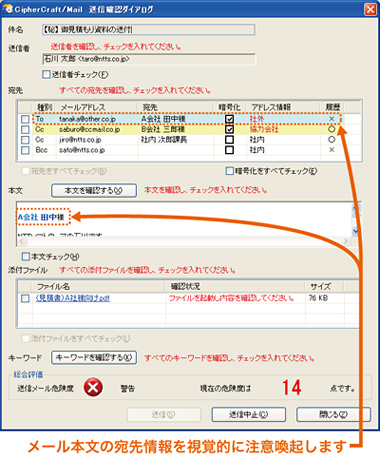Screen dimensions: 380x456
Task: Click the キーワードを確認する button
Action: click(94, 358)
